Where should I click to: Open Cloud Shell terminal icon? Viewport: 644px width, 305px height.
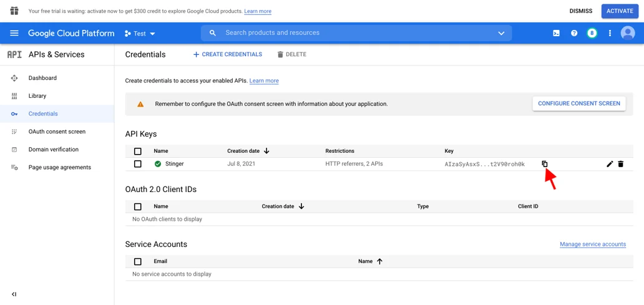coord(556,33)
